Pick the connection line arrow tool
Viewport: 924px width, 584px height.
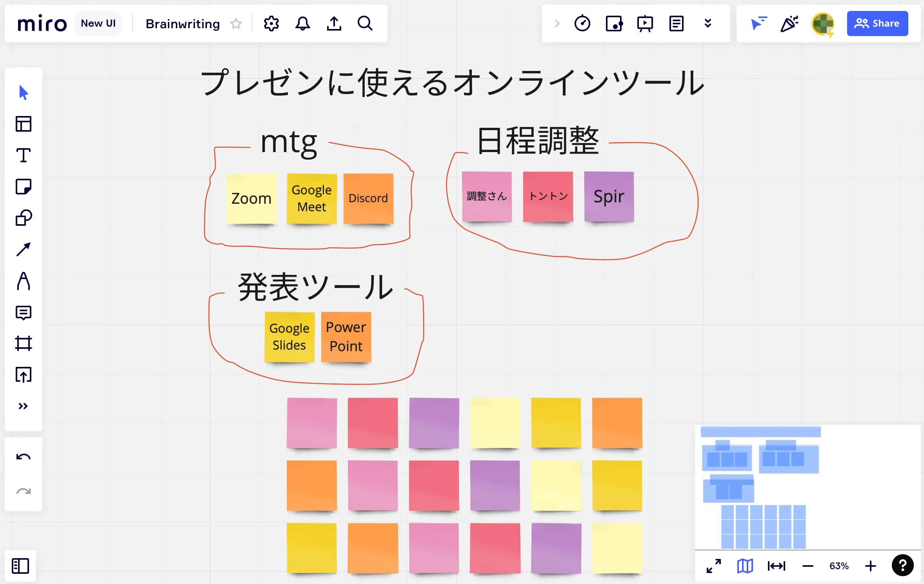(23, 249)
